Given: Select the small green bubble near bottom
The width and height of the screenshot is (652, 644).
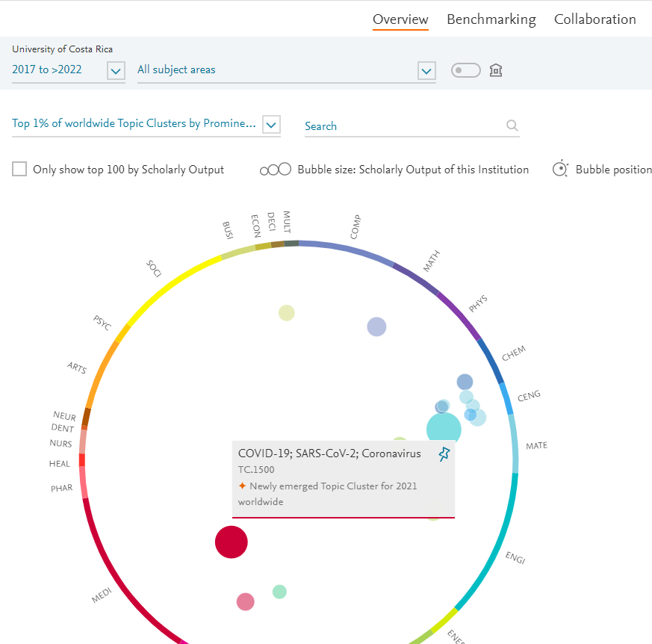Looking at the screenshot, I should pos(279,592).
